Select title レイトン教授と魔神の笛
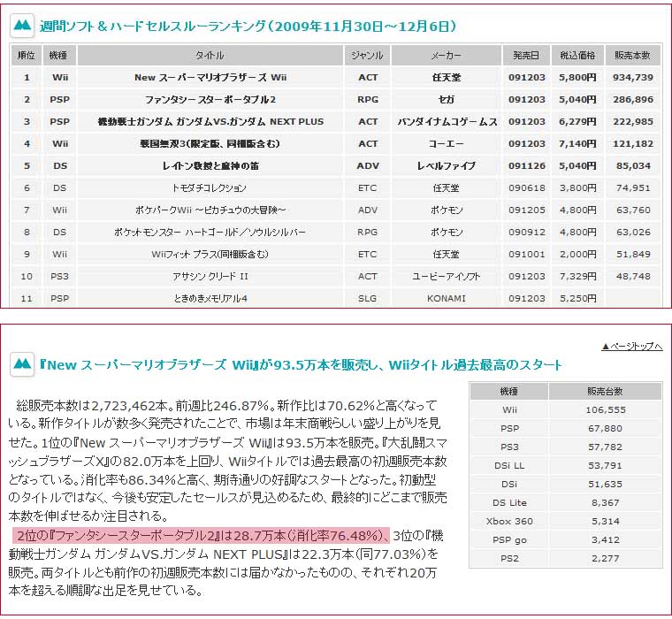672x619 pixels. (210, 166)
